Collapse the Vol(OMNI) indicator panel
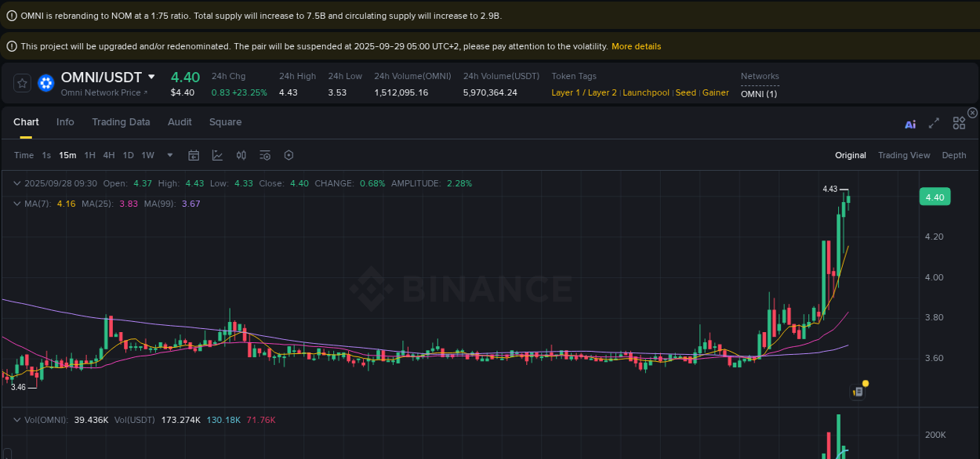Screen dimensions: 980x459 pos(17,419)
